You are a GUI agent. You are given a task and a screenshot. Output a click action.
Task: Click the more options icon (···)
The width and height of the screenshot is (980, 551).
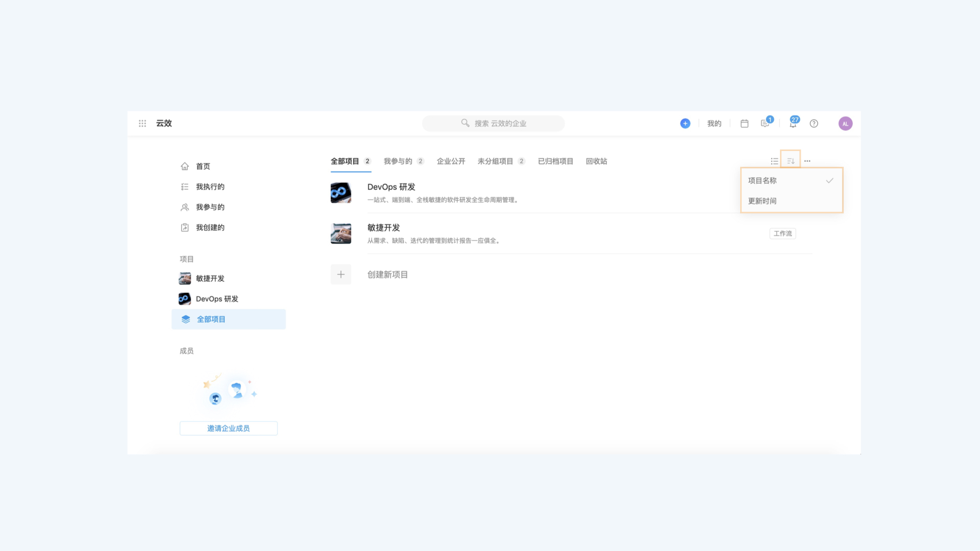tap(807, 160)
